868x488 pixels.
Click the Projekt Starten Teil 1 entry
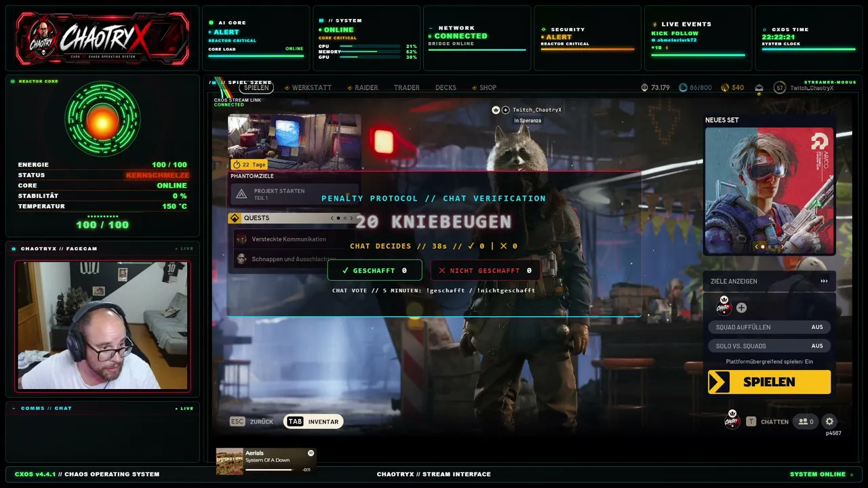(294, 195)
